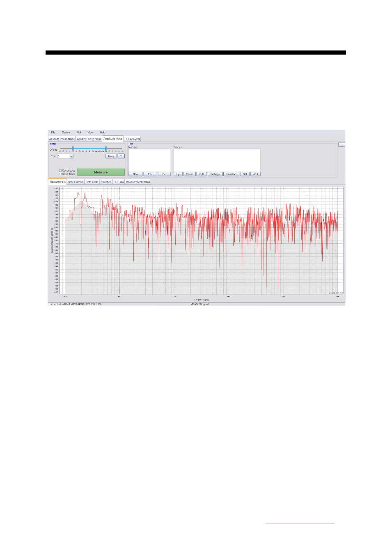
Task: Click inside the Markers list box
Action: pos(149,160)
